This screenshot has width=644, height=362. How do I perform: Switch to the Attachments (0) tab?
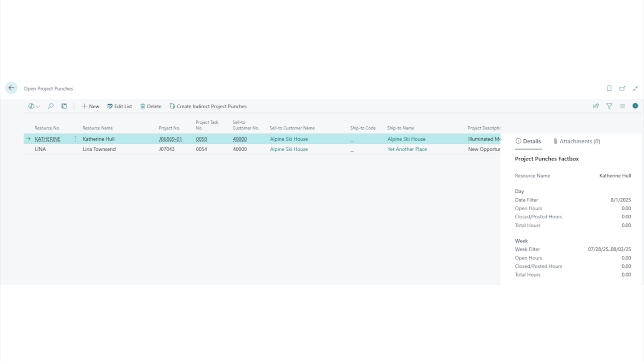pos(577,141)
